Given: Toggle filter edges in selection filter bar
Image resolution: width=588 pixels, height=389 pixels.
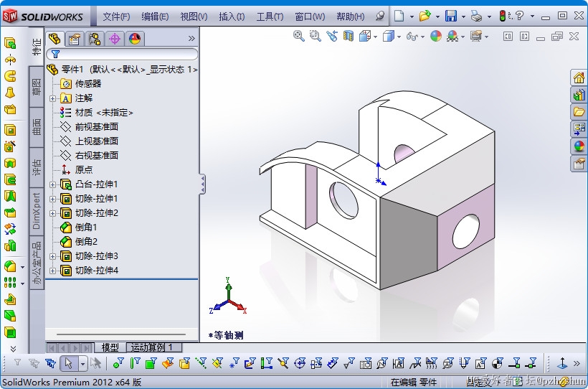Looking at the screenshot, I should pos(135,363).
